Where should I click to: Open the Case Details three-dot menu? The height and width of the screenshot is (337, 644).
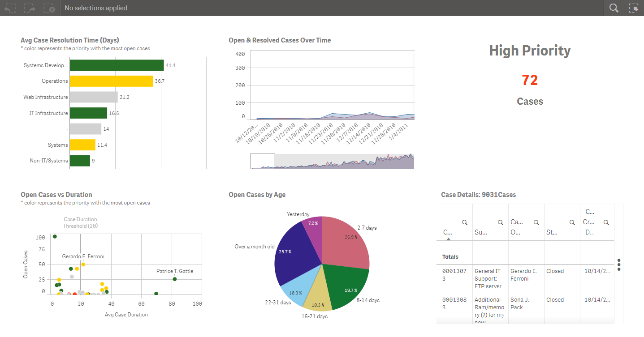pos(619,265)
